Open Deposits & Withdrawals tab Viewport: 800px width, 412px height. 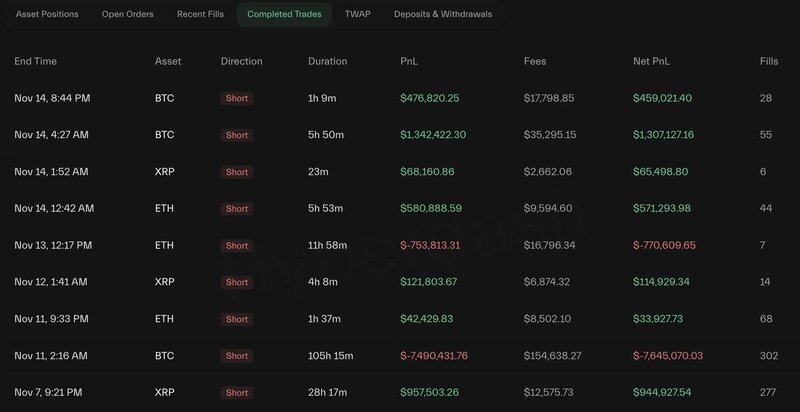tap(443, 15)
